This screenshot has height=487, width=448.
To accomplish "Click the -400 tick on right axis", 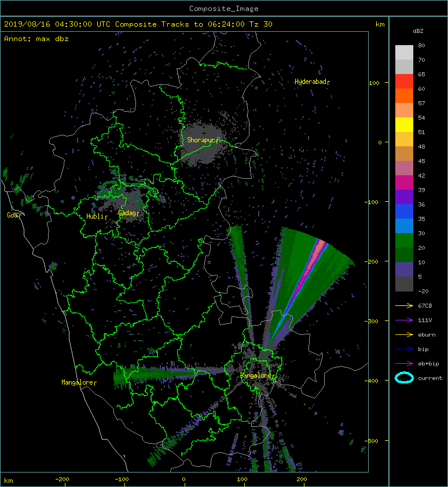I will coord(372,381).
